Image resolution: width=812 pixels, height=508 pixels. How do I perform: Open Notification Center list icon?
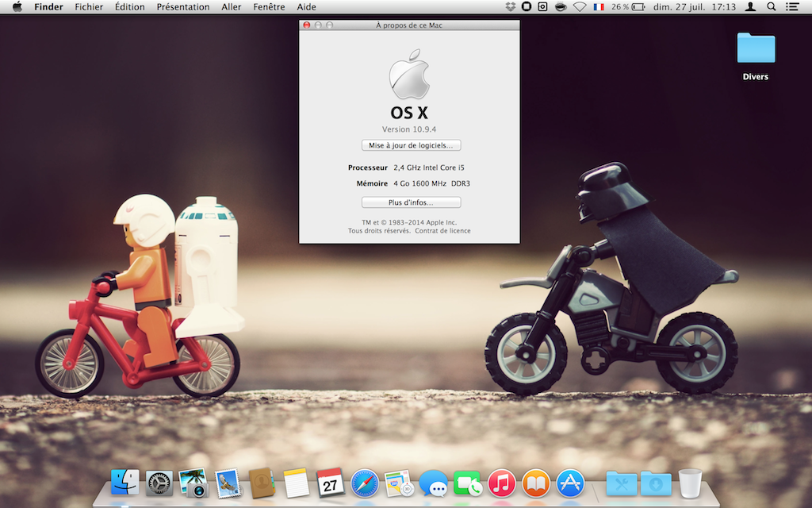[x=792, y=6]
